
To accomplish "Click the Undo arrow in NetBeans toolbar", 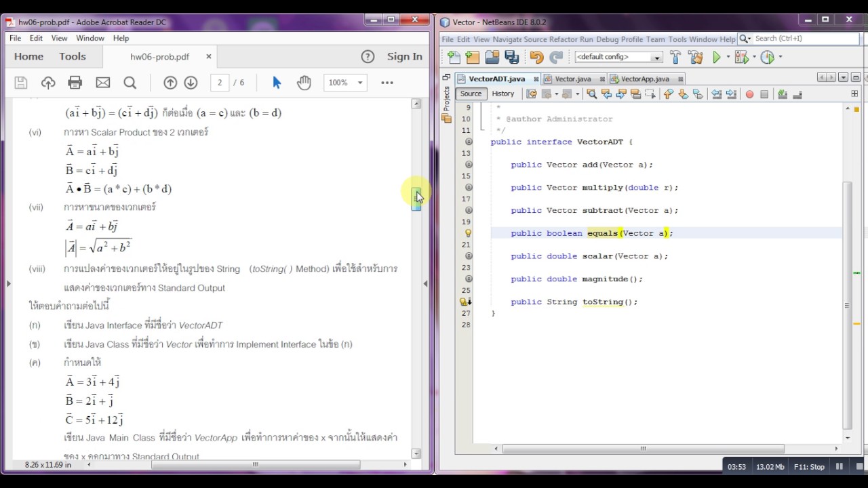I will [536, 58].
